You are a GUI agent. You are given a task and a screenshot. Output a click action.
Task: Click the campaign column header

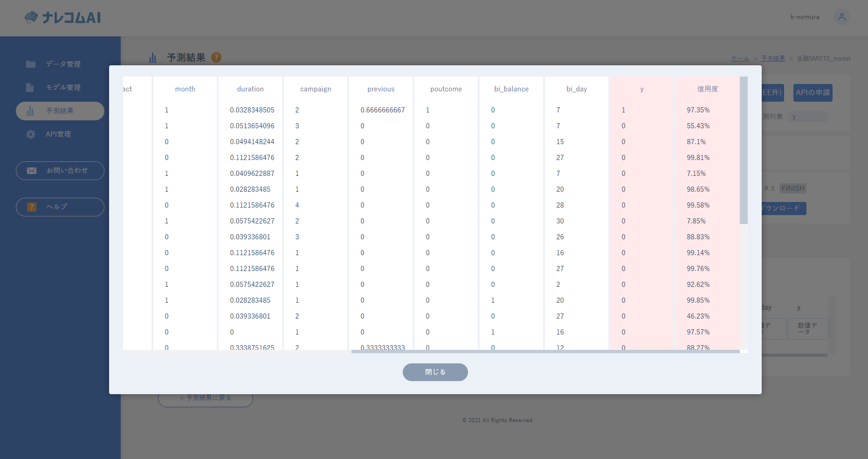pyautogui.click(x=316, y=89)
